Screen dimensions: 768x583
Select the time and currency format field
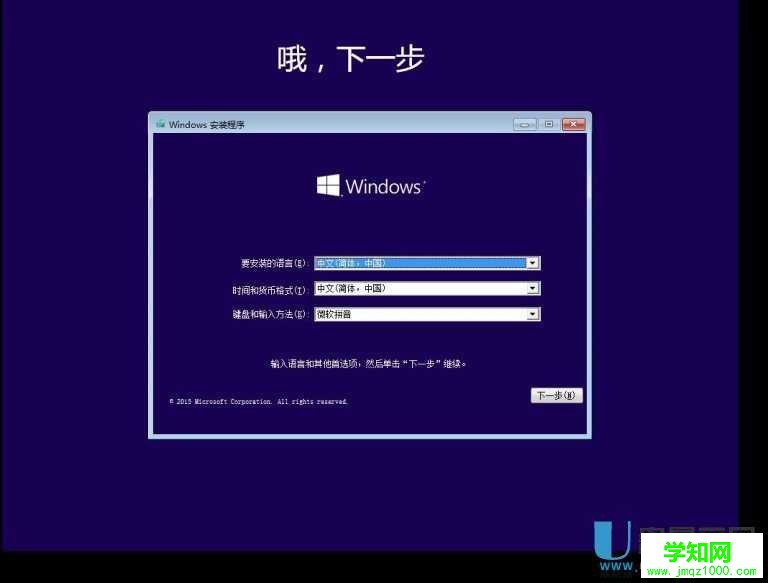pyautogui.click(x=427, y=289)
